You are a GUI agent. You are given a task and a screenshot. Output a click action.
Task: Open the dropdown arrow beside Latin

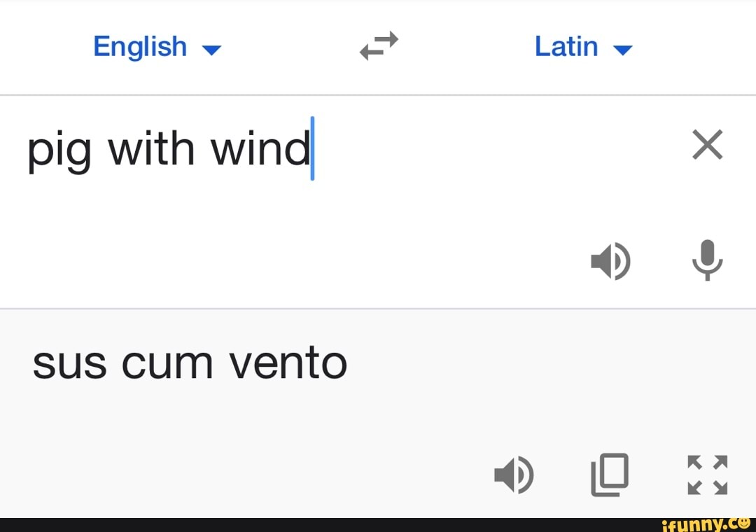[622, 50]
